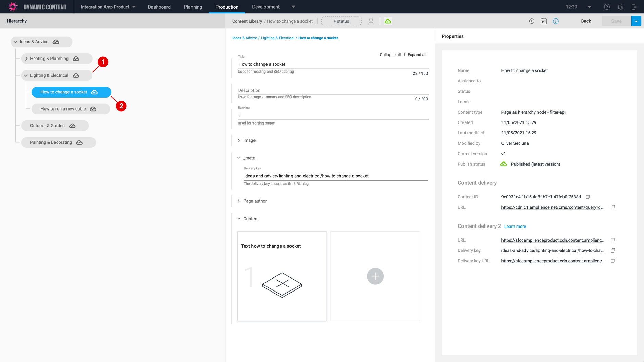This screenshot has height=362, width=644.
Task: Copy the Content delivery URL with its copy icon
Action: coord(613,207)
